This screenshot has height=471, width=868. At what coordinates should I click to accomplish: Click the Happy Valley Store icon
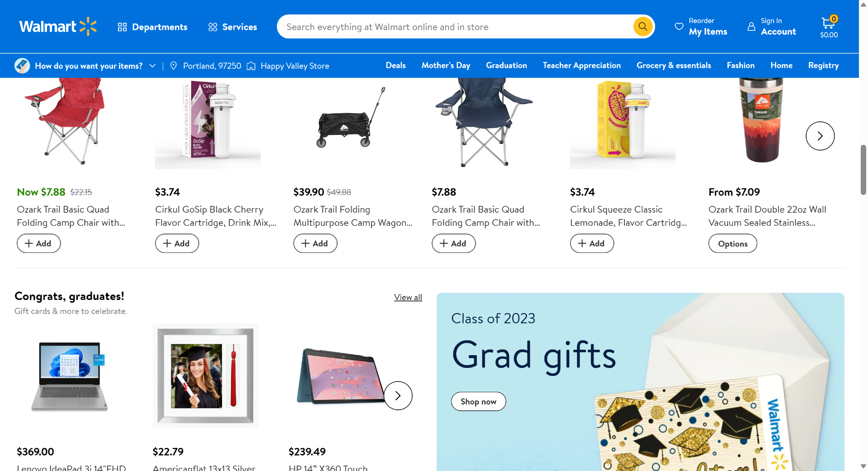[x=251, y=66]
